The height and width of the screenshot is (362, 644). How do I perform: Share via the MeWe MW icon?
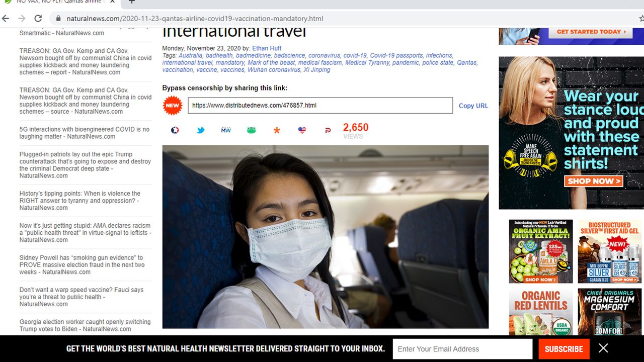click(x=226, y=130)
